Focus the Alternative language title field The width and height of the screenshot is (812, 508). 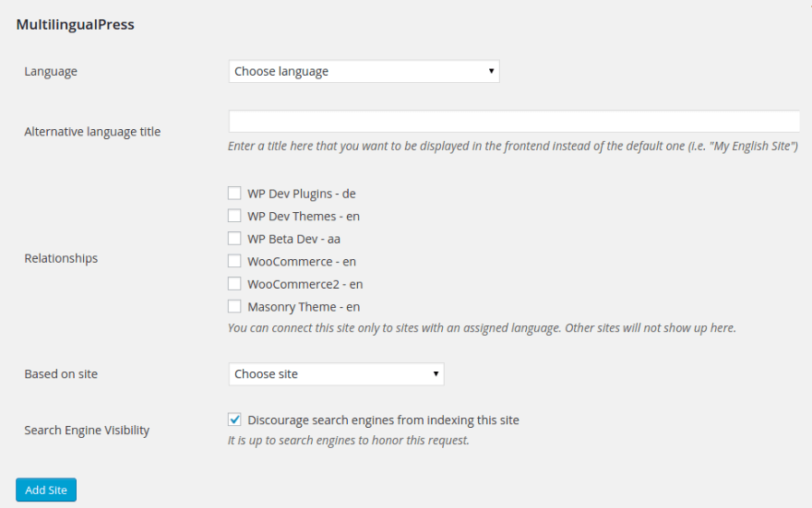514,122
